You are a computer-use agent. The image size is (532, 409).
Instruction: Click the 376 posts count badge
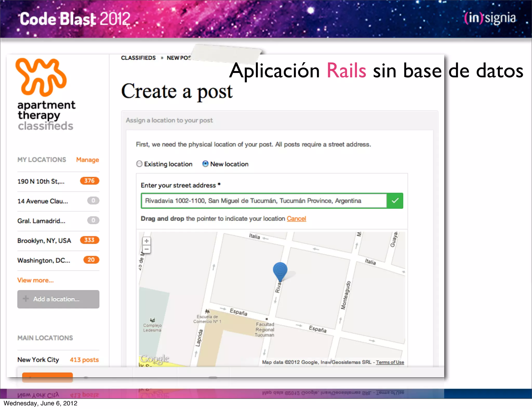[89, 181]
